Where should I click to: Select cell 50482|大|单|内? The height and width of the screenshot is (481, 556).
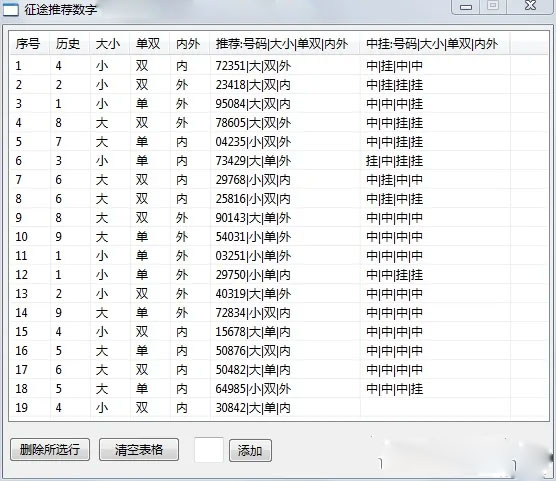click(253, 370)
